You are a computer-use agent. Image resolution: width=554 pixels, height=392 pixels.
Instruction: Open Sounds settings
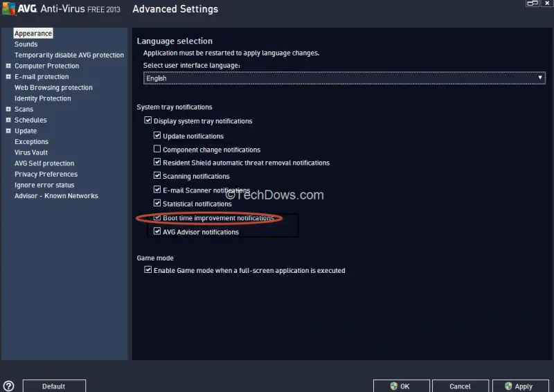pyautogui.click(x=26, y=44)
